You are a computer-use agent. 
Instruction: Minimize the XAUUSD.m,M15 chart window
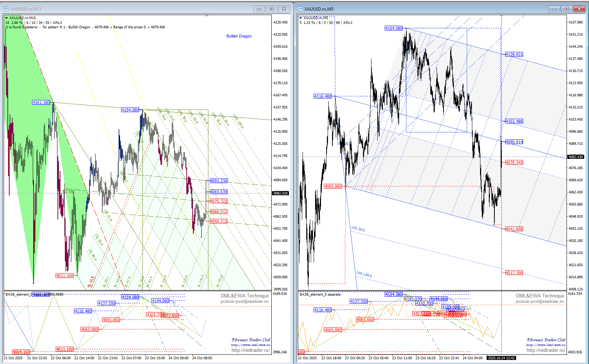pyautogui.click(x=259, y=9)
